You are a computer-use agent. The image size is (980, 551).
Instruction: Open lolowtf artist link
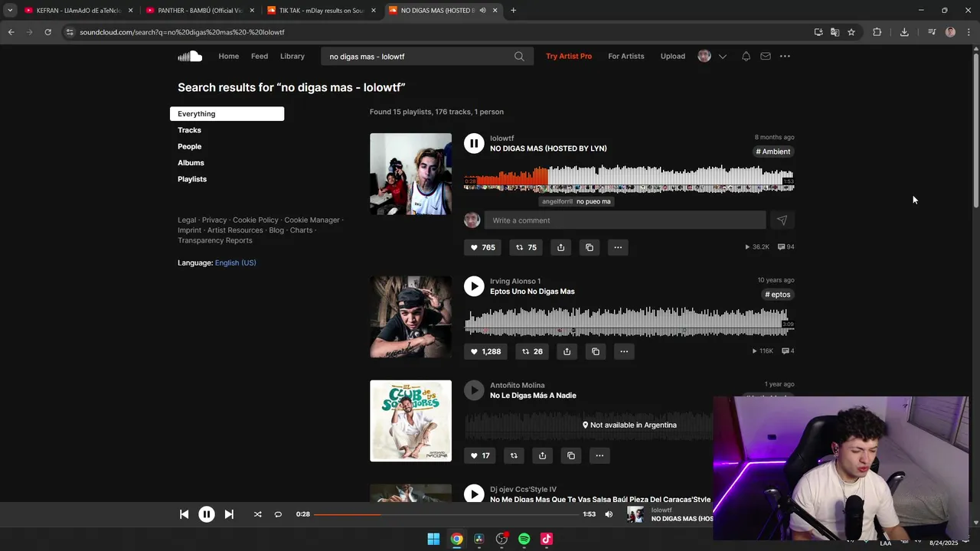pos(501,139)
